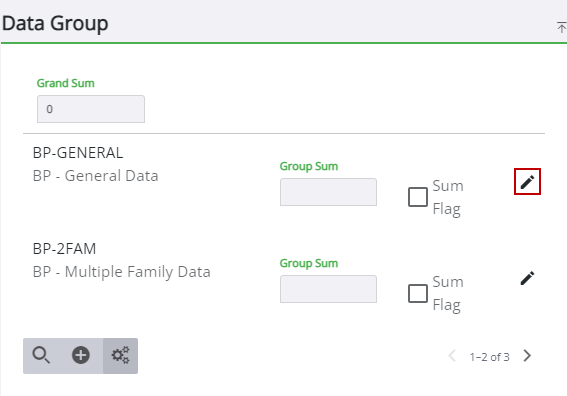
Task: Click BP - General Data description
Action: [x=95, y=176]
